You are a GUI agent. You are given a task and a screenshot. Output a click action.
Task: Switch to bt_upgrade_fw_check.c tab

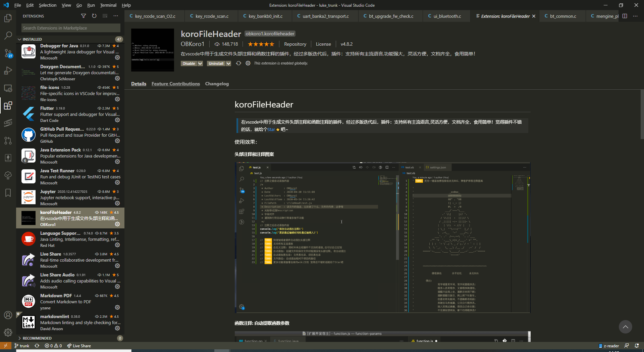tap(390, 16)
